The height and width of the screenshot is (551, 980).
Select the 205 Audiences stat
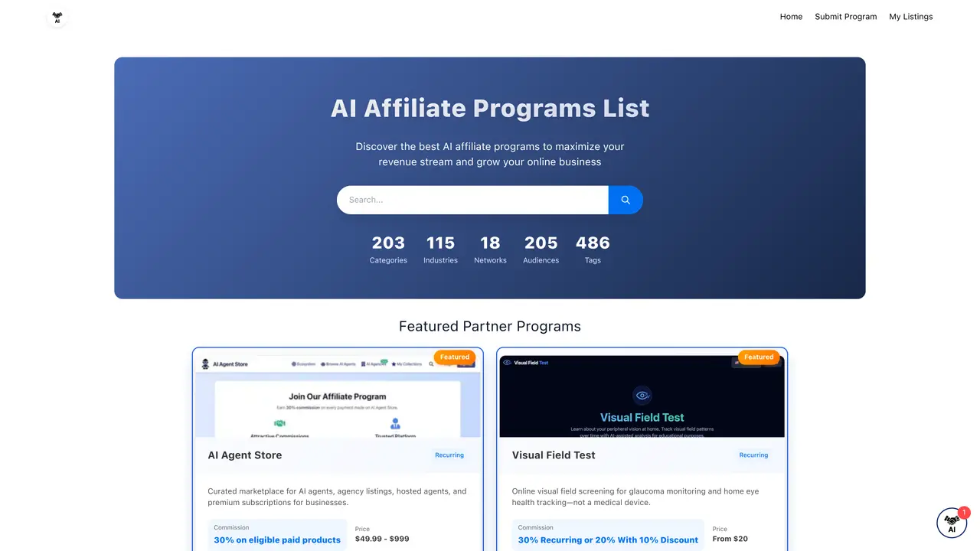[x=541, y=249]
